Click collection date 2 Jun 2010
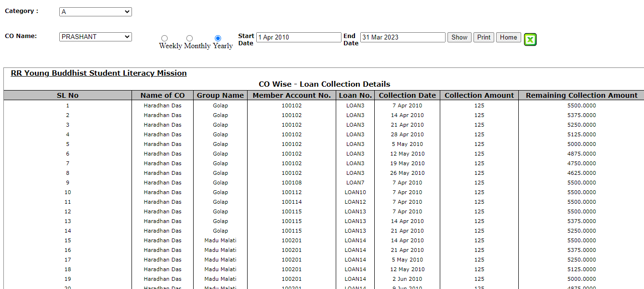 click(x=407, y=279)
